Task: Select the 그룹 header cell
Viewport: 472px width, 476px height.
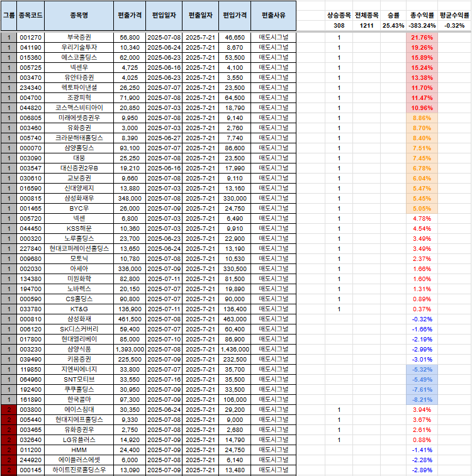Action: pyautogui.click(x=9, y=16)
